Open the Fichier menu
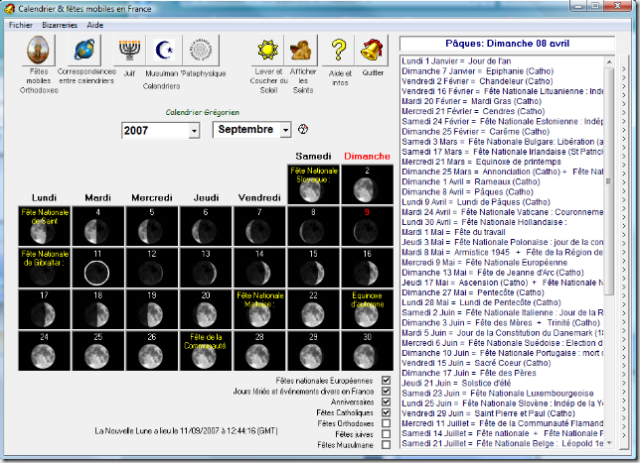This screenshot has width=640, height=463. (x=21, y=23)
